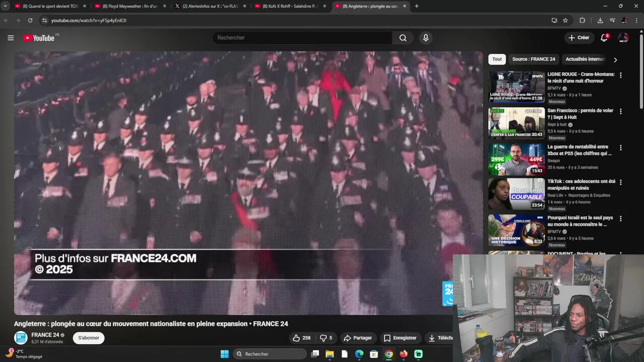
Task: Open 'UNE DÉCISION HISTORIQUE' video thumbnail
Action: (x=517, y=230)
